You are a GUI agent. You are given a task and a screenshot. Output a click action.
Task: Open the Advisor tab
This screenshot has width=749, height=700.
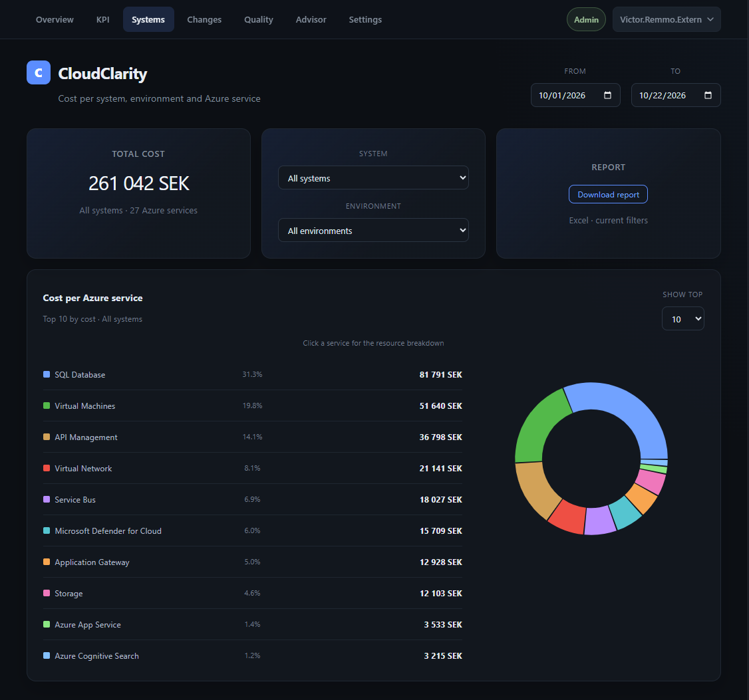[x=311, y=19]
